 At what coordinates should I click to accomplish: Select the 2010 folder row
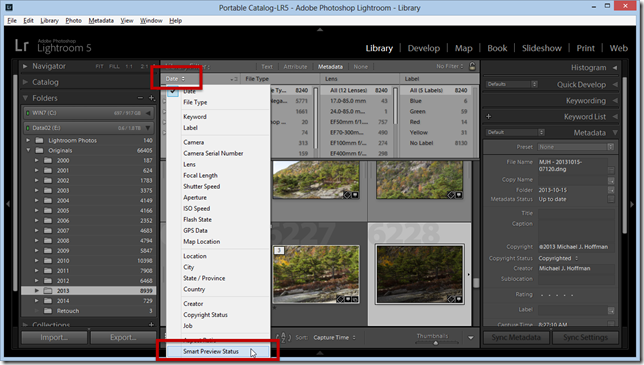click(88, 261)
